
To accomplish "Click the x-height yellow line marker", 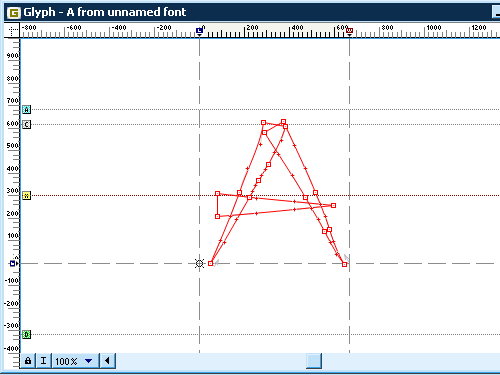I will pyautogui.click(x=26, y=195).
